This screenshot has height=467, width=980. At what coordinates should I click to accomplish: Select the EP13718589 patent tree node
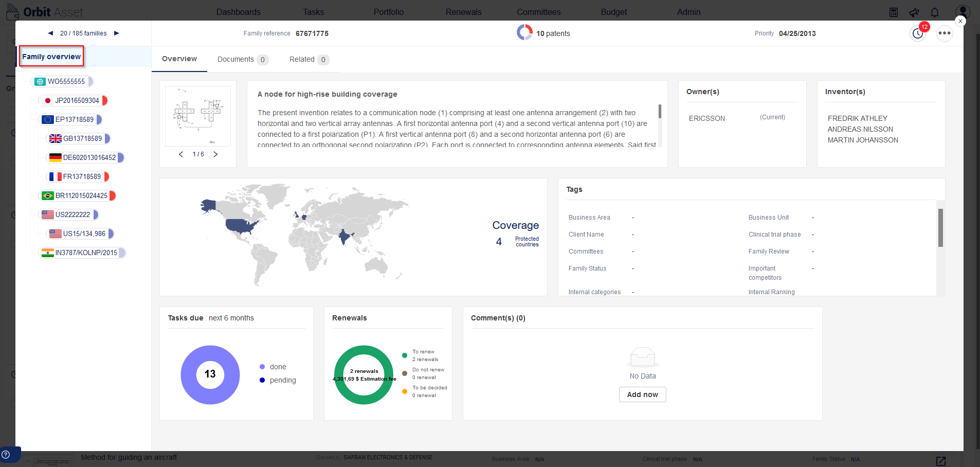(71, 119)
